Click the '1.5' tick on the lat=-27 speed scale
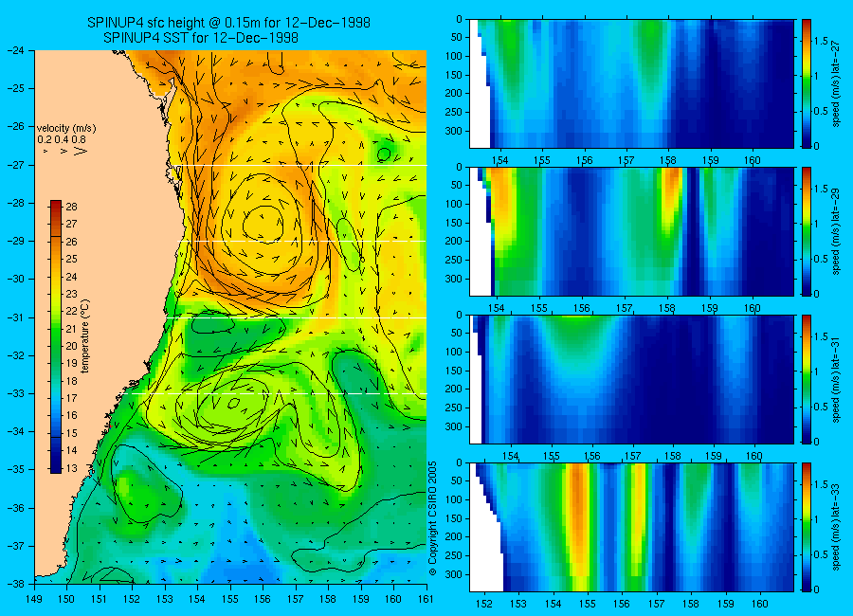The image size is (853, 616). [x=821, y=42]
